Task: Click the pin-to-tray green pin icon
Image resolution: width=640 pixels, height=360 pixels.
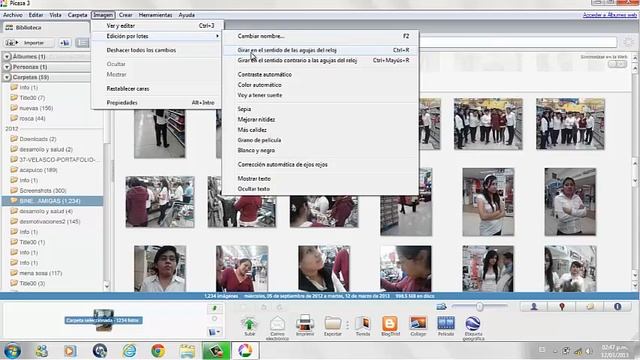Action: click(x=214, y=308)
